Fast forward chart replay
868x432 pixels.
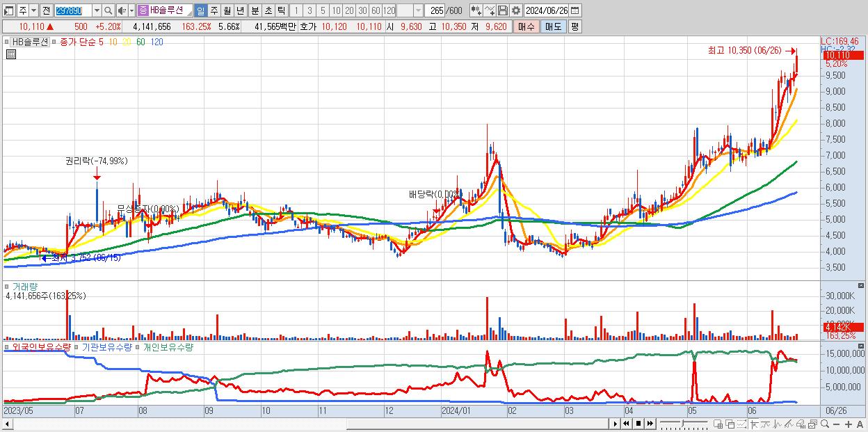pyautogui.click(x=650, y=424)
